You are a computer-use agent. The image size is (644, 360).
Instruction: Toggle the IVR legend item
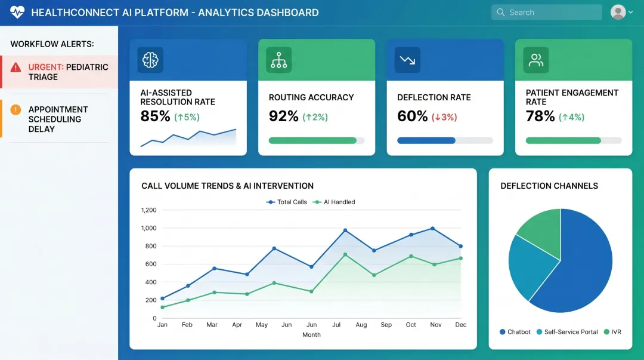point(612,332)
